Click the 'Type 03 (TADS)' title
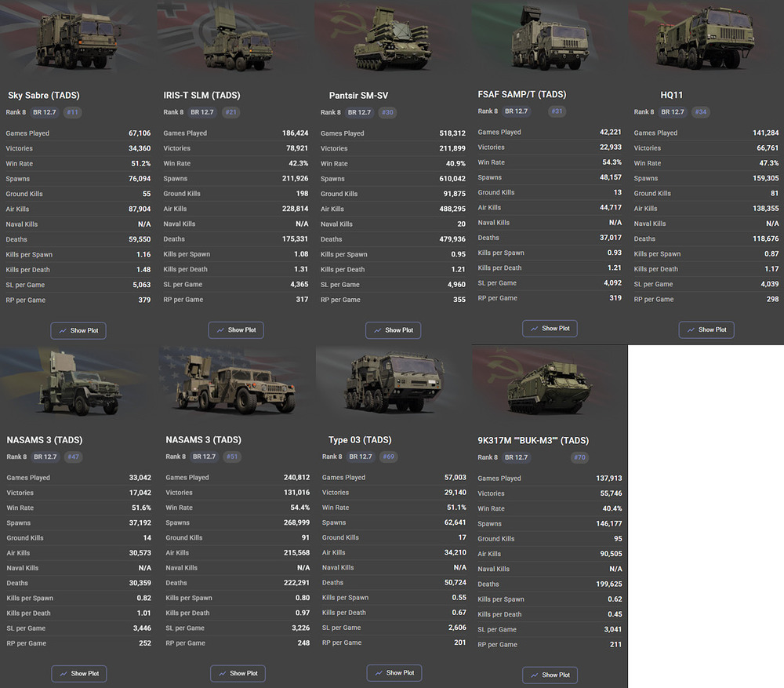784x688 pixels. (360, 440)
